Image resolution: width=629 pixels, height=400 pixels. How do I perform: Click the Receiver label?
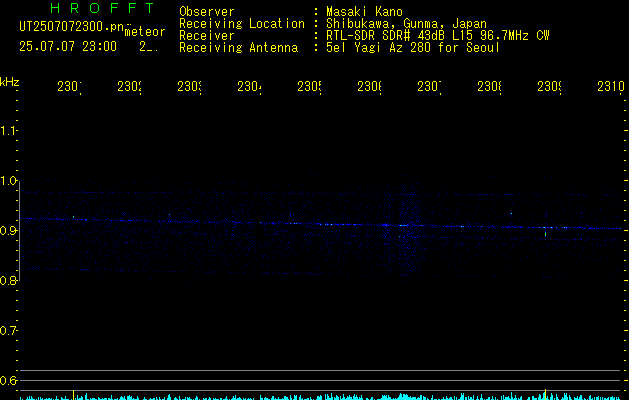coord(207,36)
